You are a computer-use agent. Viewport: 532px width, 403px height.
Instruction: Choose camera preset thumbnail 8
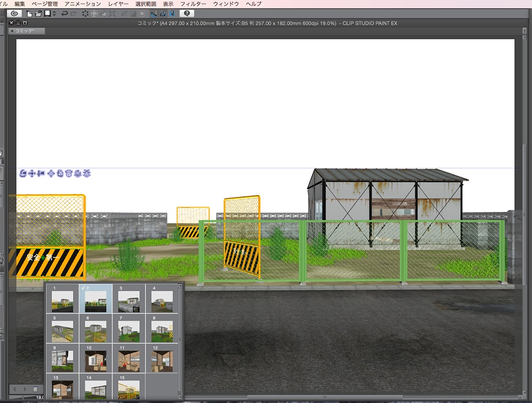coord(162,328)
